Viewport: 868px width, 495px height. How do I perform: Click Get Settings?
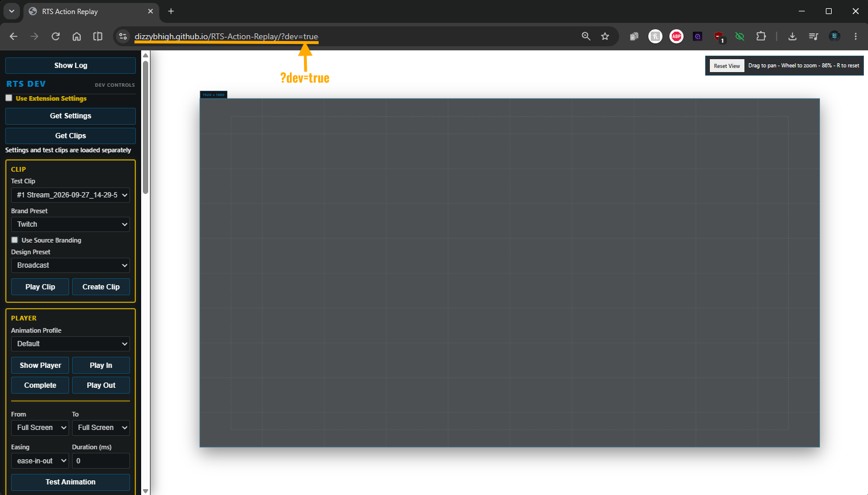70,116
